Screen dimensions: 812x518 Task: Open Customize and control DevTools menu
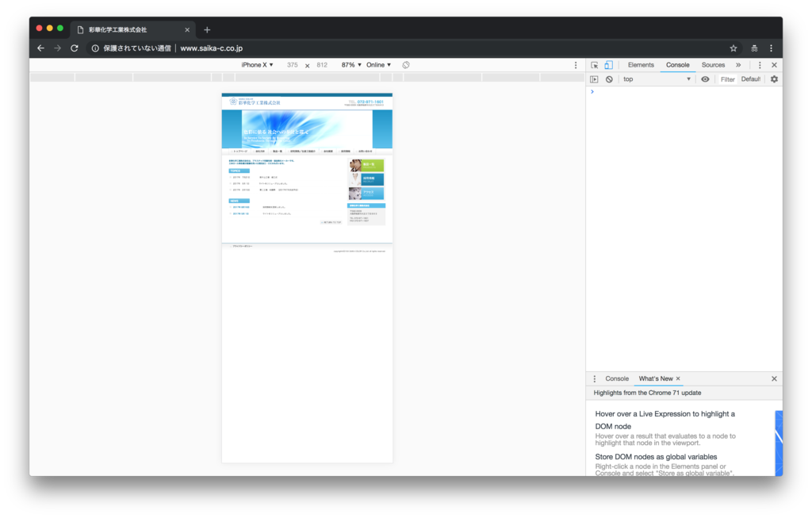click(760, 65)
